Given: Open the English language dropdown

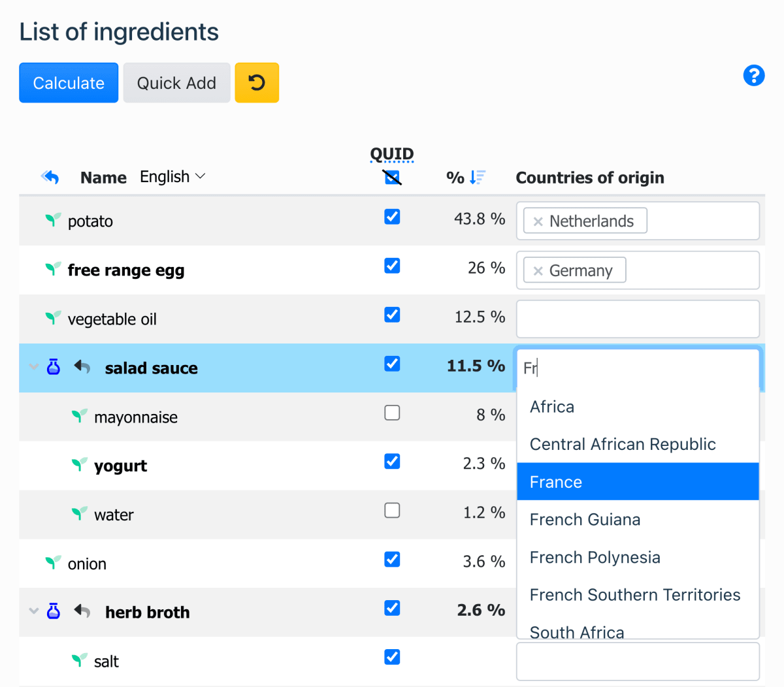Looking at the screenshot, I should (172, 176).
